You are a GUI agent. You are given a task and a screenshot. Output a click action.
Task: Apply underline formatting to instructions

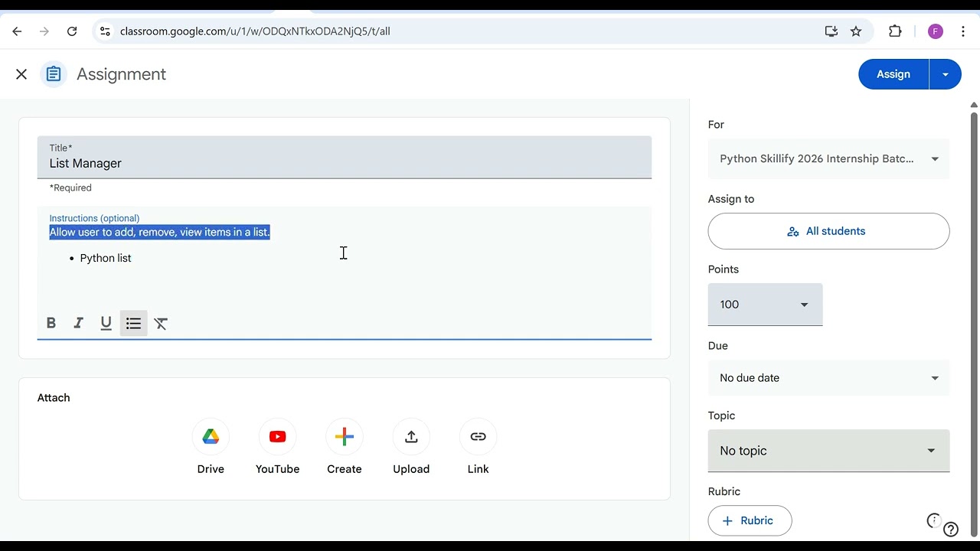[106, 324]
